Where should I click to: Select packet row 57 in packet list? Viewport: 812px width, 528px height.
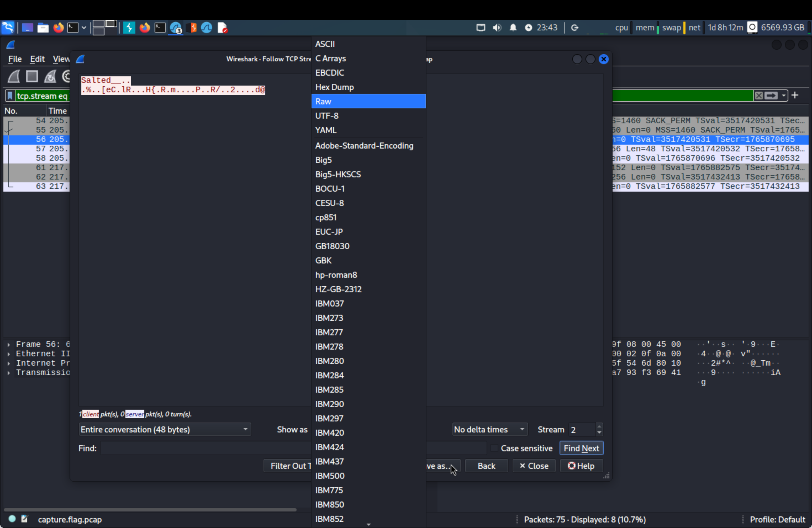[36, 149]
